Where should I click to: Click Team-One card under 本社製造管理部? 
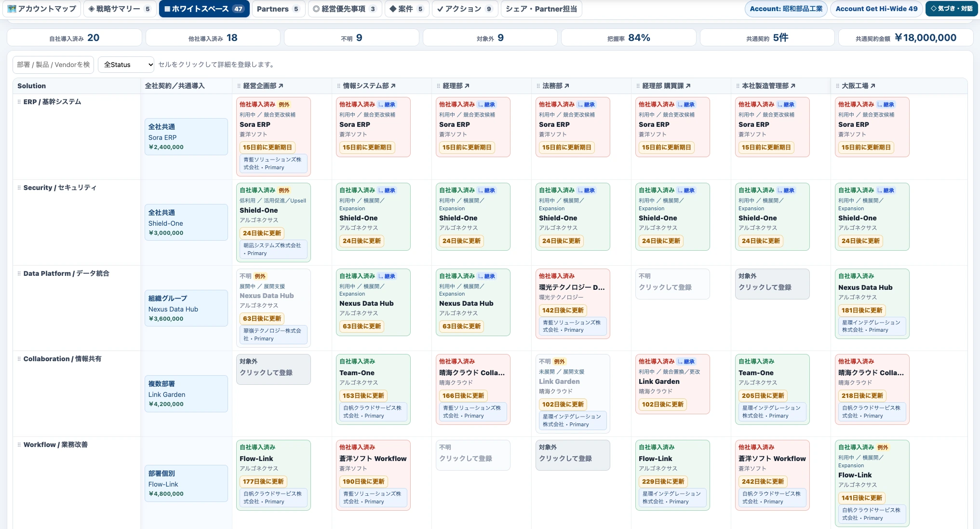[772, 389]
